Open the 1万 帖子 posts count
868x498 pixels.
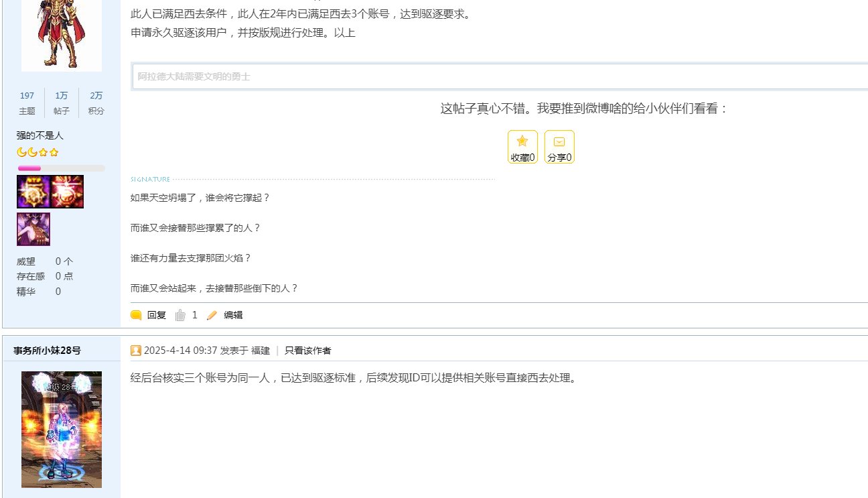click(62, 103)
